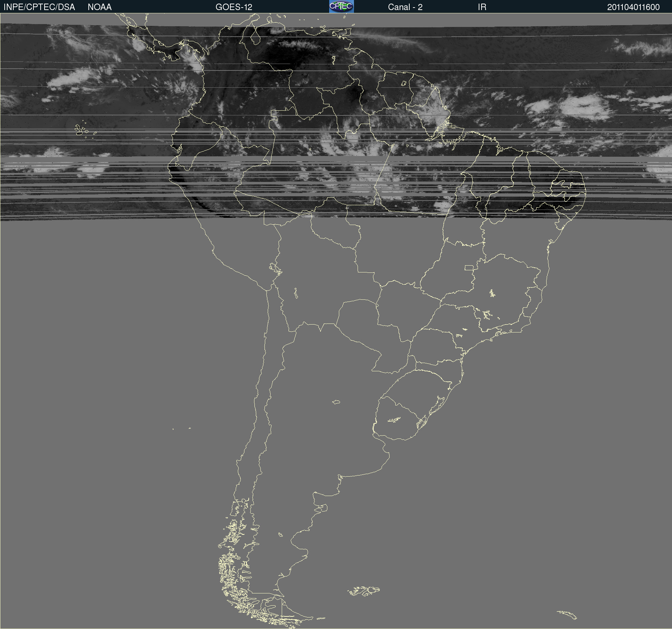Click the Canal - 2 label
This screenshot has width=672, height=629.
(x=405, y=7)
